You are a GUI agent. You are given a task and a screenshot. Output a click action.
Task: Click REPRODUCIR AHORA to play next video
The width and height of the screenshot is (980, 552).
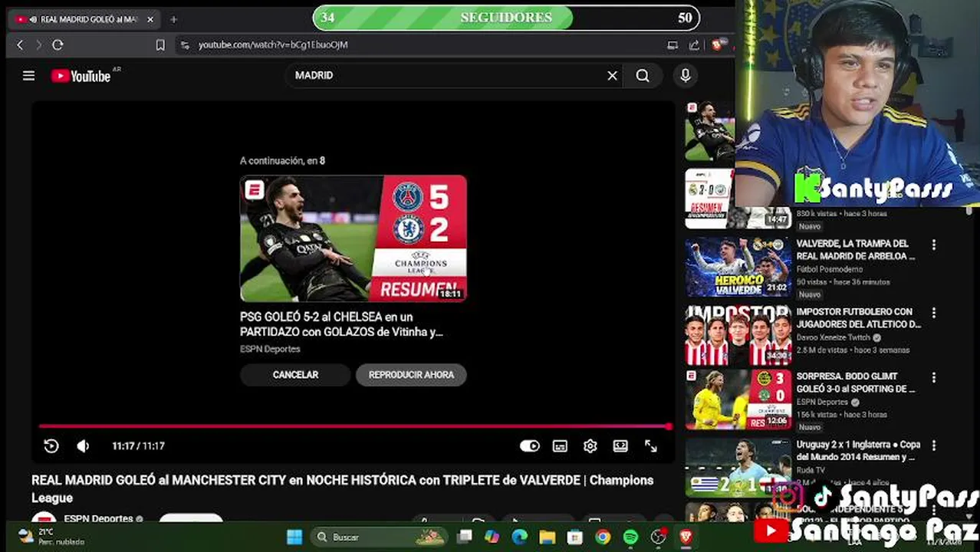click(411, 375)
